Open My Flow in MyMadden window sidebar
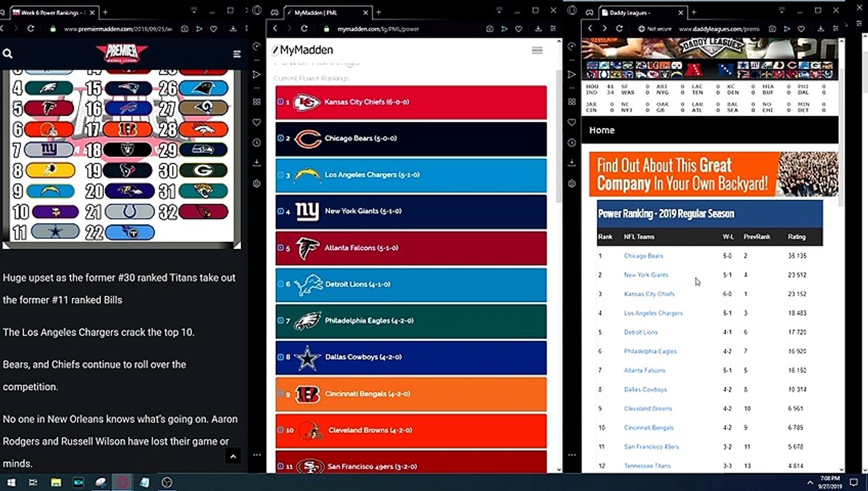Screen dimensions: 868x491 257,74
